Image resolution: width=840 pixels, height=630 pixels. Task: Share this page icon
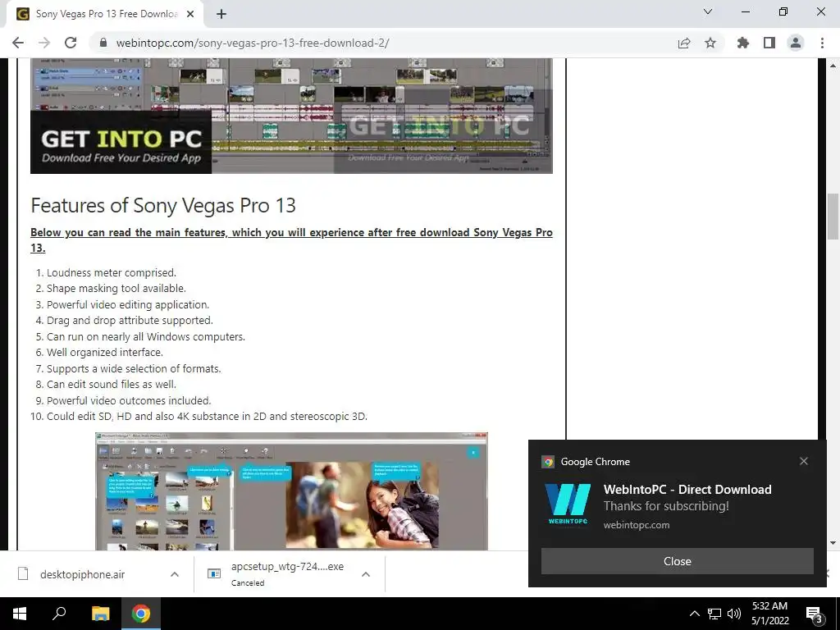point(684,43)
